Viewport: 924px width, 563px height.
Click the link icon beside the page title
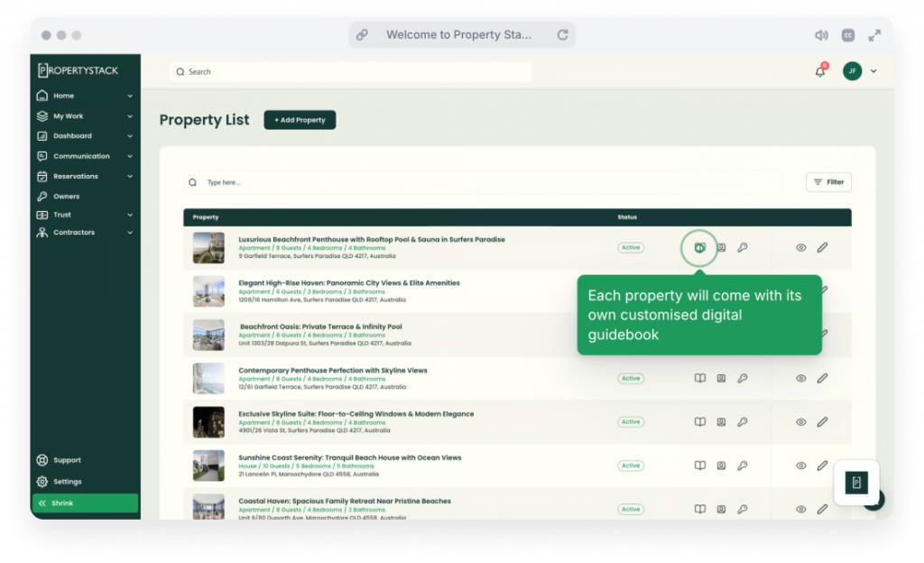tap(362, 35)
